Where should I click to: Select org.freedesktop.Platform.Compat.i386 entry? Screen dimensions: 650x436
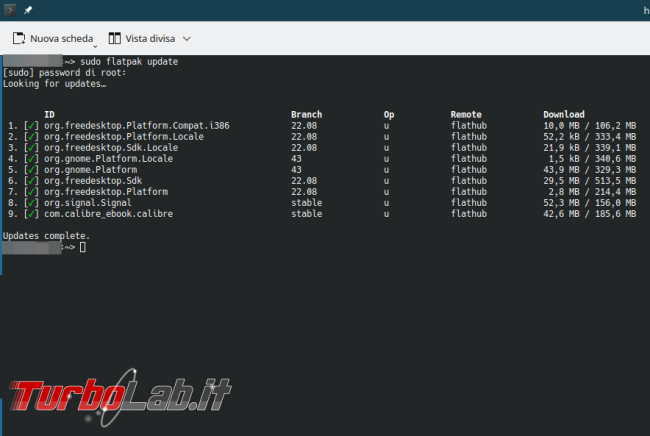pyautogui.click(x=137, y=126)
